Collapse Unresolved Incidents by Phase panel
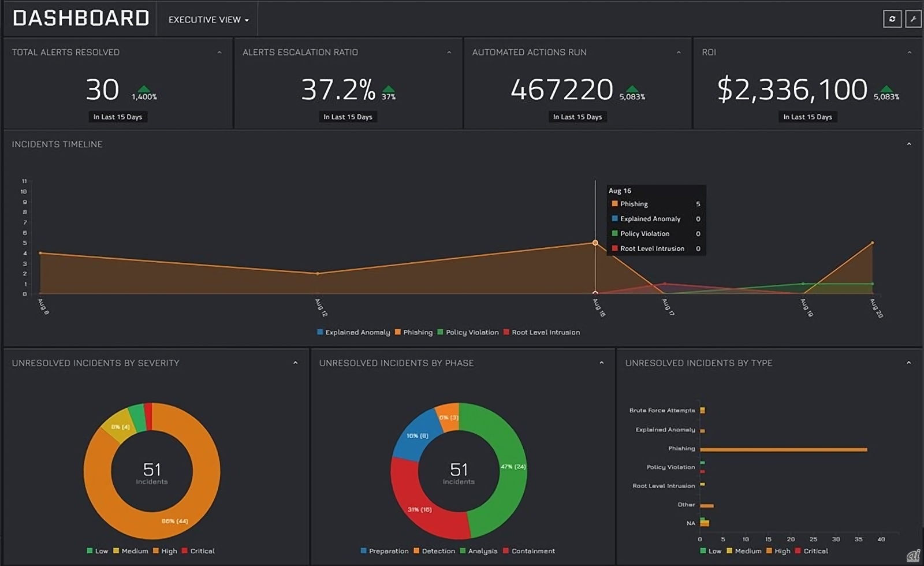Screen dimensions: 924x566 click(601, 363)
